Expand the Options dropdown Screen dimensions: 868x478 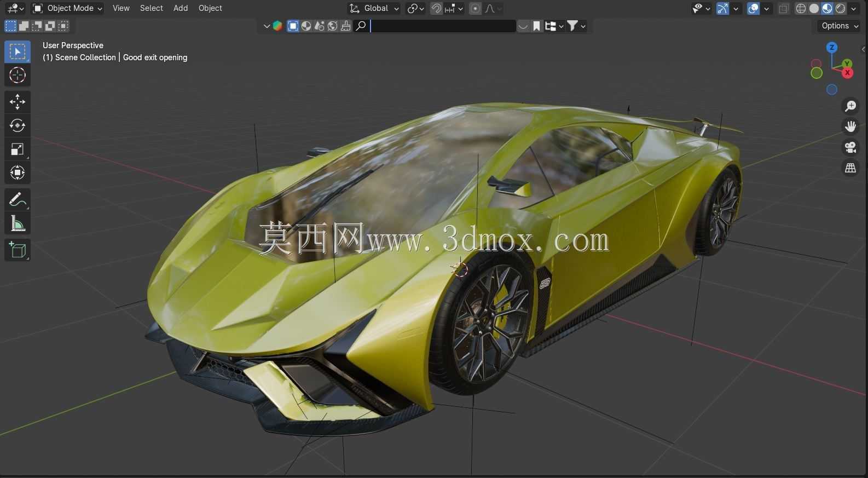pos(839,26)
